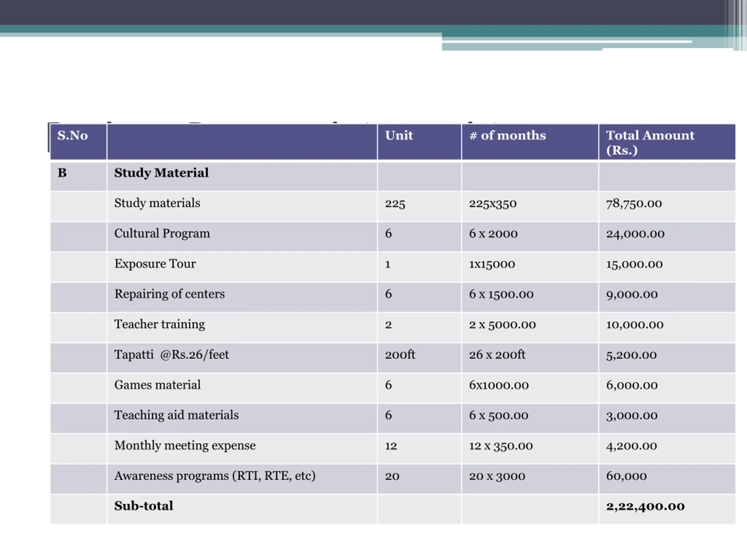This screenshot has width=747, height=560.
Task: Select the Teaching aid materials cell
Action: pyautogui.click(x=176, y=415)
